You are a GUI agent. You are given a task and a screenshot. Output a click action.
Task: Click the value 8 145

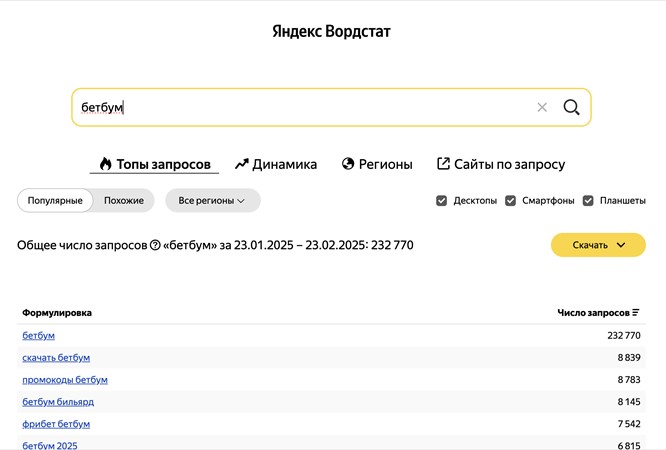[629, 402]
